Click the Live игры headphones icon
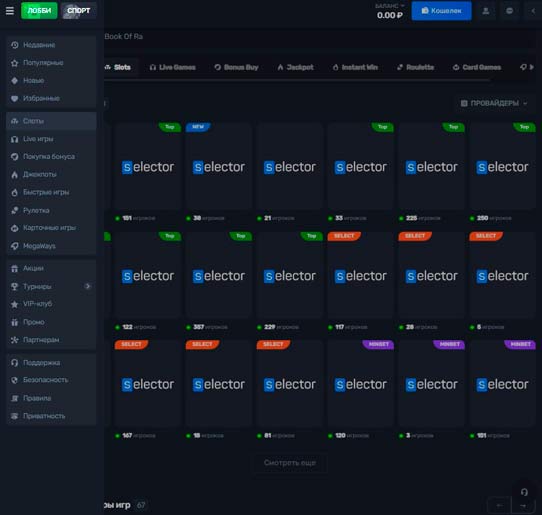This screenshot has height=515, width=542. click(15, 139)
